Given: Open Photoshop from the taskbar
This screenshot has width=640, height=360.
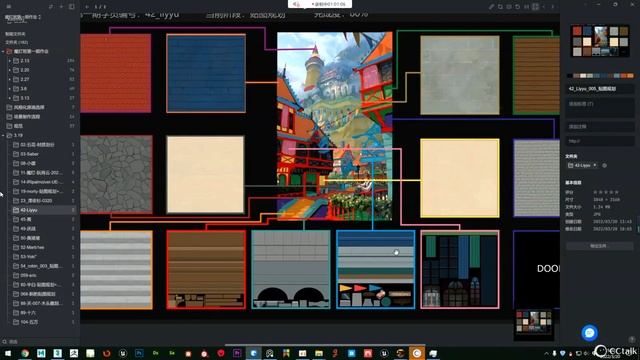Looking at the screenshot, I should click(139, 353).
